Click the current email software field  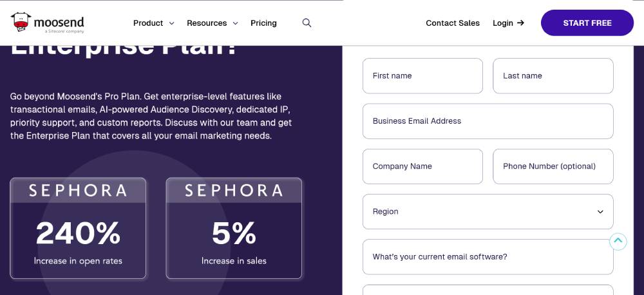pyautogui.click(x=488, y=257)
